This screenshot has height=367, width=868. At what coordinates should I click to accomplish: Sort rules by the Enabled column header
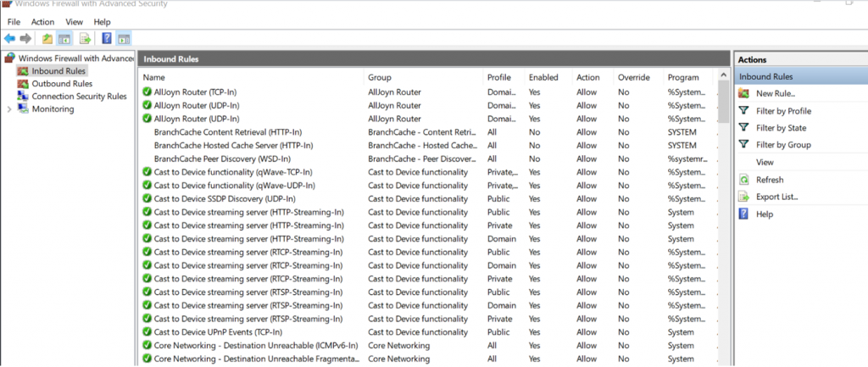548,77
